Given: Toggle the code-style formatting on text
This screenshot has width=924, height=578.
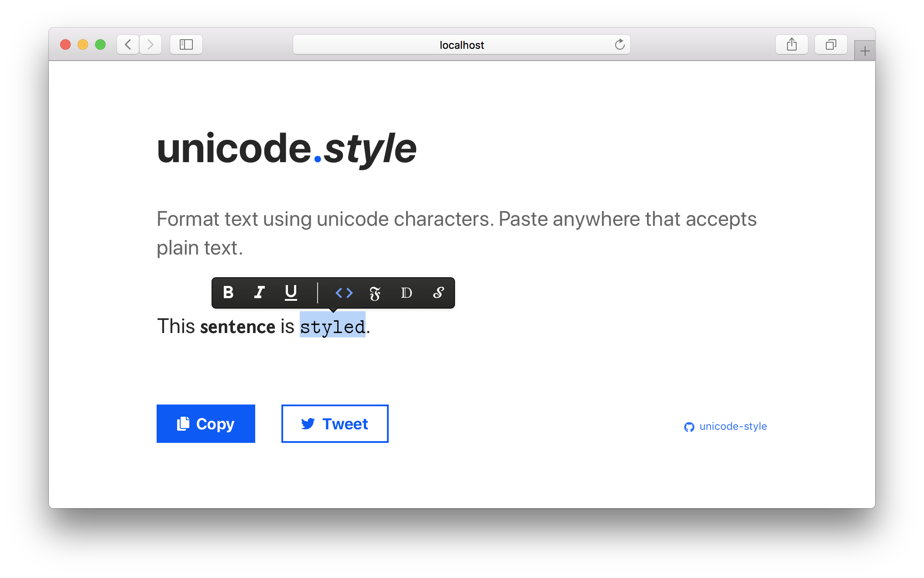Looking at the screenshot, I should [344, 293].
